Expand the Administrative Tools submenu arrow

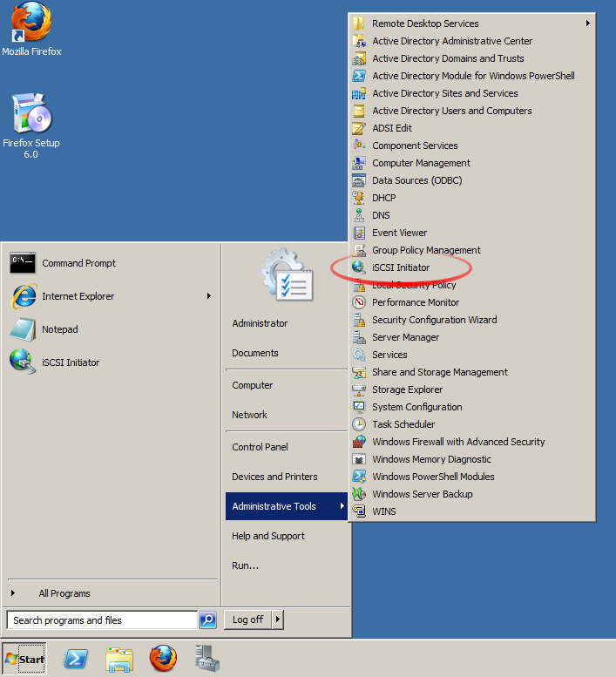click(x=342, y=506)
